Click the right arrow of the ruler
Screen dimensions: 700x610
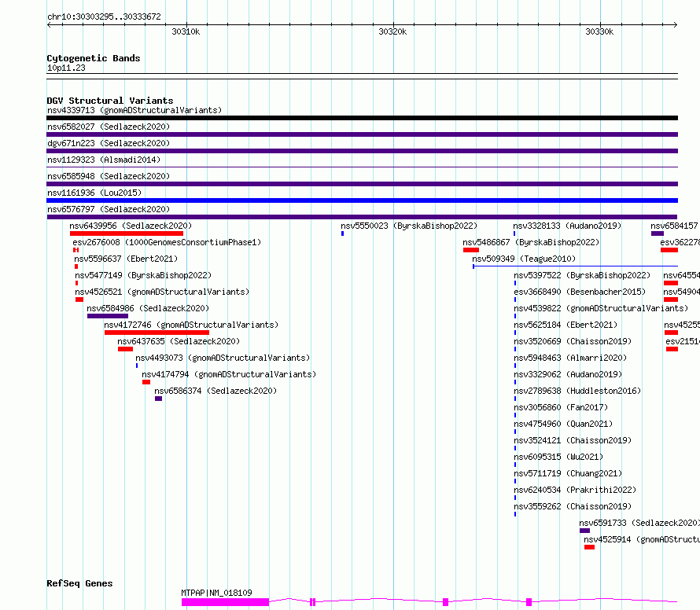[676, 24]
